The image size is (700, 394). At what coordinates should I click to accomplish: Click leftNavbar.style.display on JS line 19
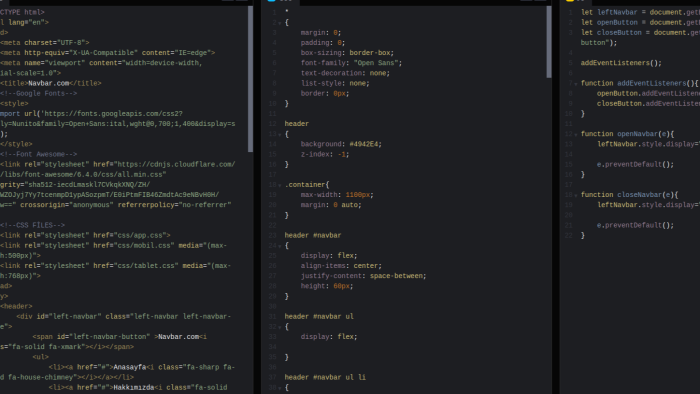(x=648, y=205)
